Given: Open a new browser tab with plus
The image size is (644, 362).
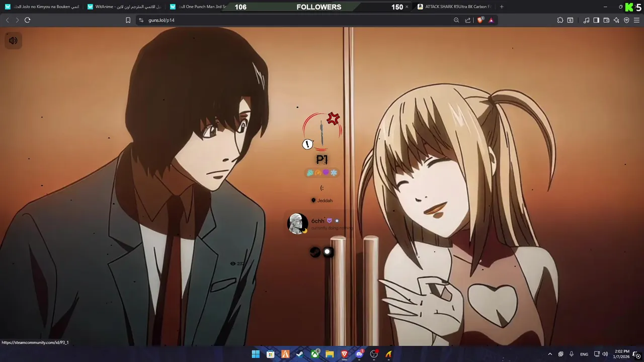Looking at the screenshot, I should click(x=502, y=7).
